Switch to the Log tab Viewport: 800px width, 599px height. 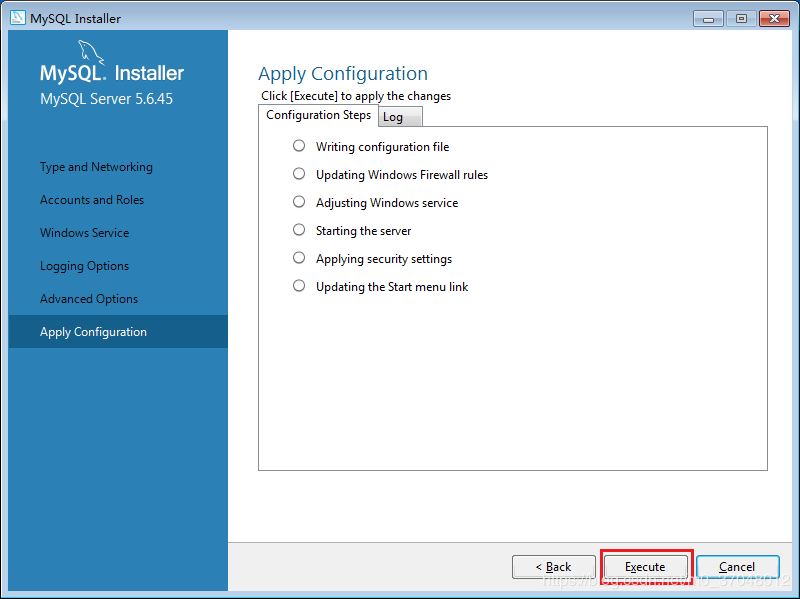[393, 117]
